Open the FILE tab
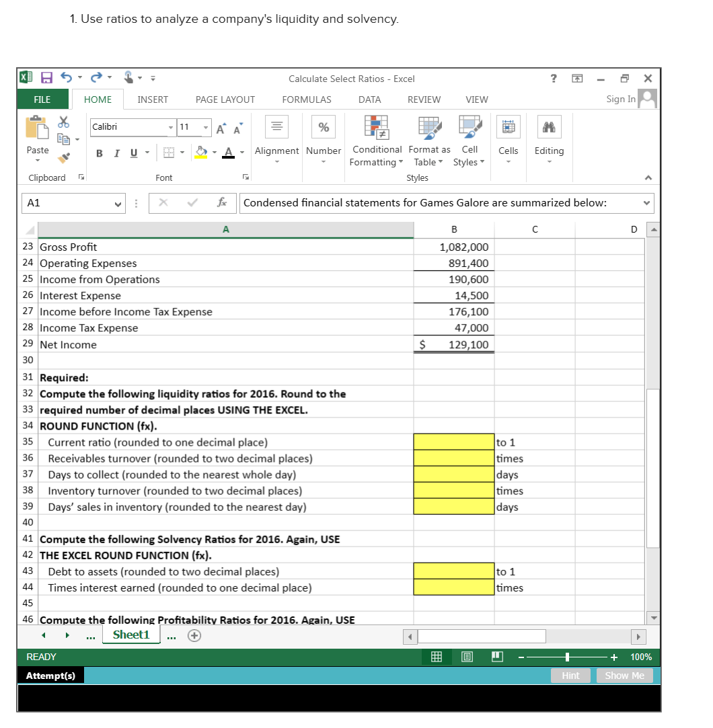The height and width of the screenshot is (728, 713). click(42, 99)
